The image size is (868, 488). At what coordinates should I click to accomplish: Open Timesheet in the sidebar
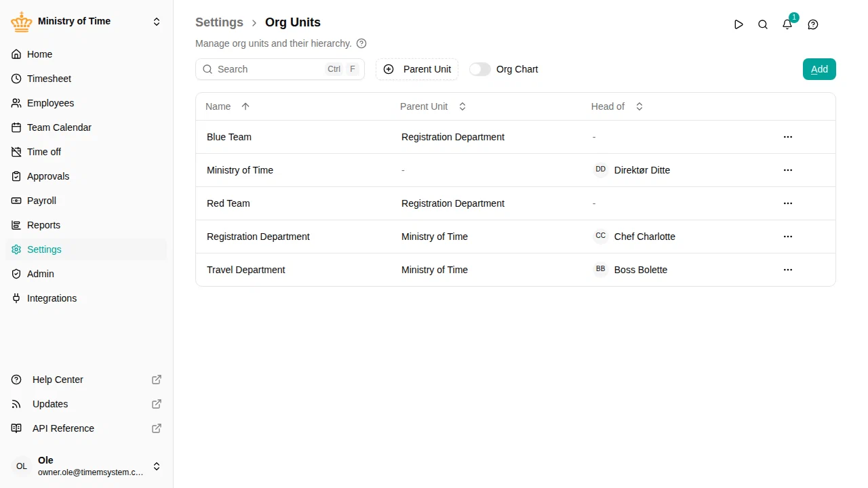[x=86, y=79]
